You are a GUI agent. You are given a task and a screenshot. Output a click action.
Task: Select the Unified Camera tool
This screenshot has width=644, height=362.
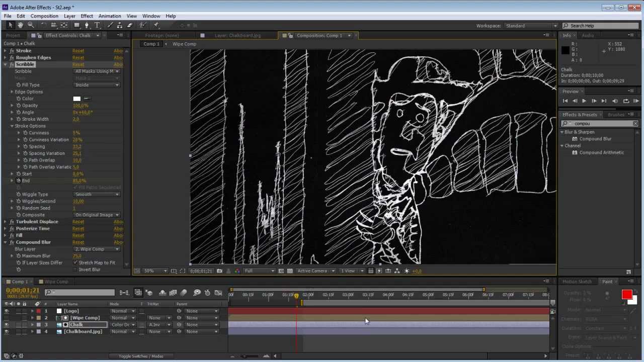click(x=54, y=25)
